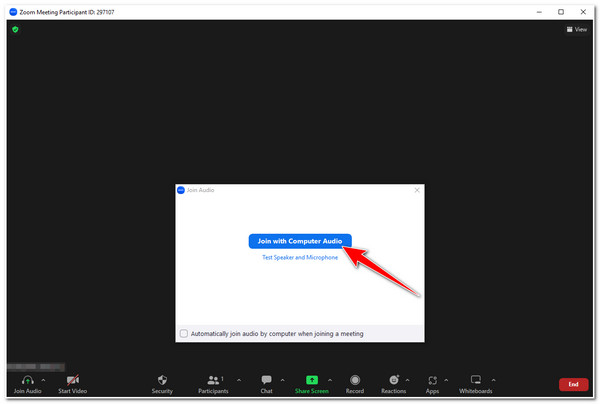
Task: Click Join with Computer Audio button
Action: [x=300, y=241]
